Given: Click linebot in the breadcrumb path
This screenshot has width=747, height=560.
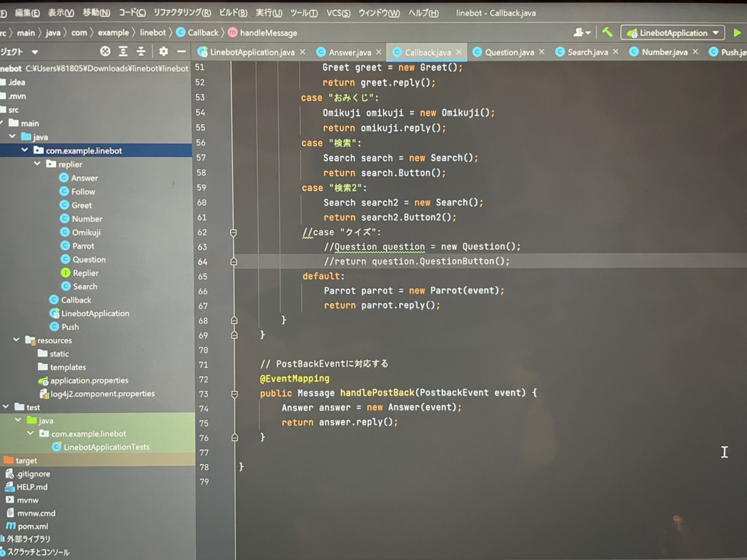Looking at the screenshot, I should pos(153,33).
